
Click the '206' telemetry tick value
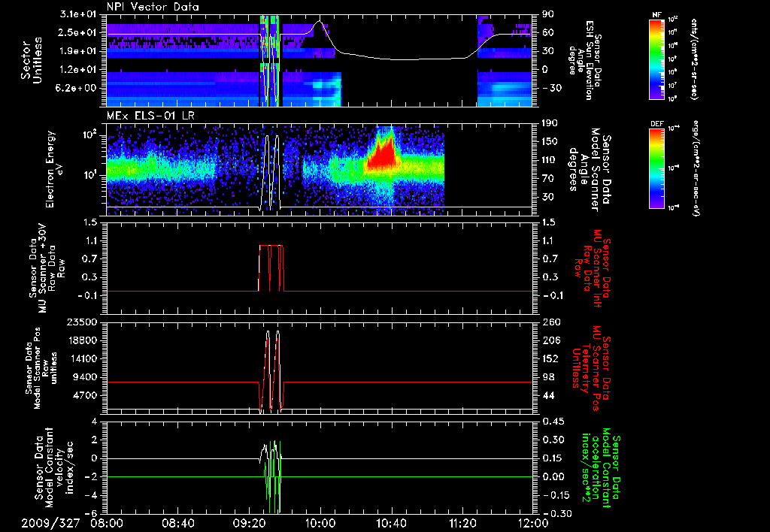tap(551, 340)
